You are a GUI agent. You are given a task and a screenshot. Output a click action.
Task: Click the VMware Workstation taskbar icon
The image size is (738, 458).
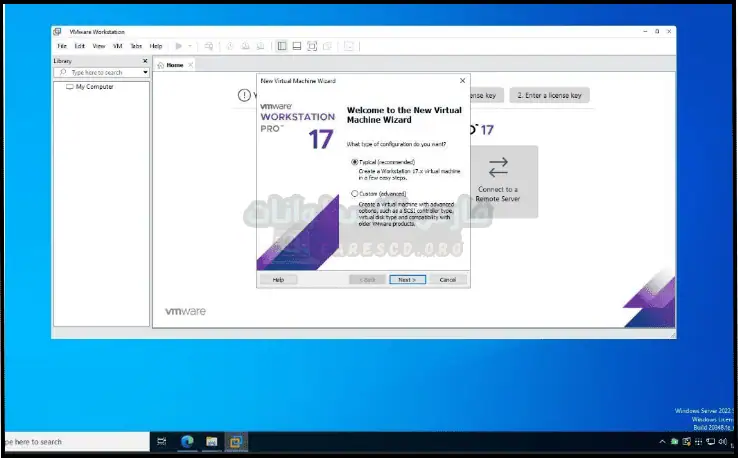(x=237, y=441)
